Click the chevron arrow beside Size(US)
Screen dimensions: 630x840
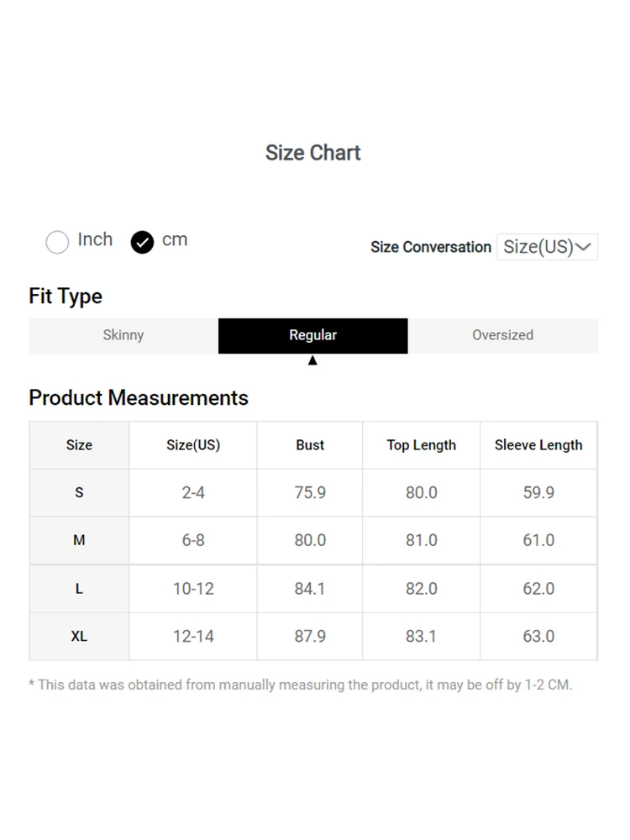pyautogui.click(x=583, y=246)
